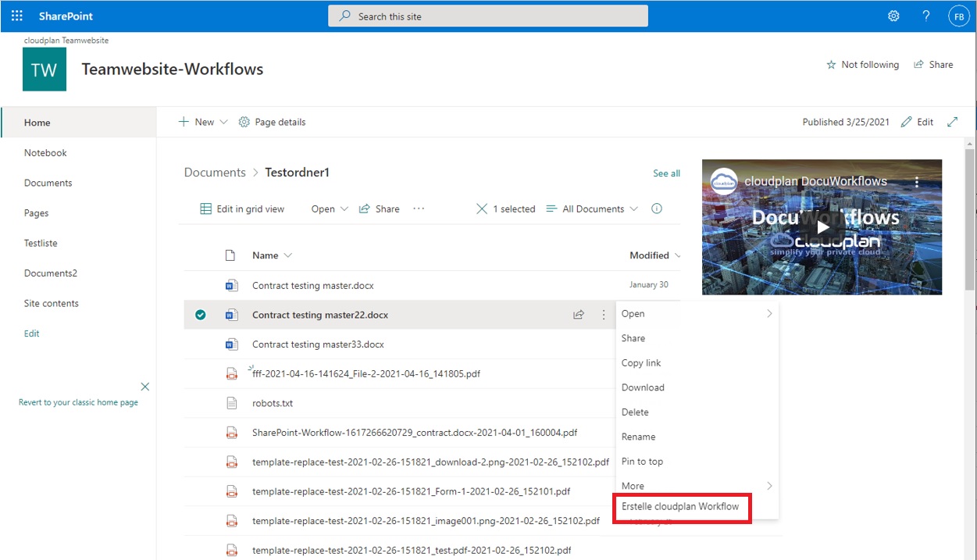Open the FB account avatar
The width and height of the screenshot is (977, 560).
tap(958, 15)
